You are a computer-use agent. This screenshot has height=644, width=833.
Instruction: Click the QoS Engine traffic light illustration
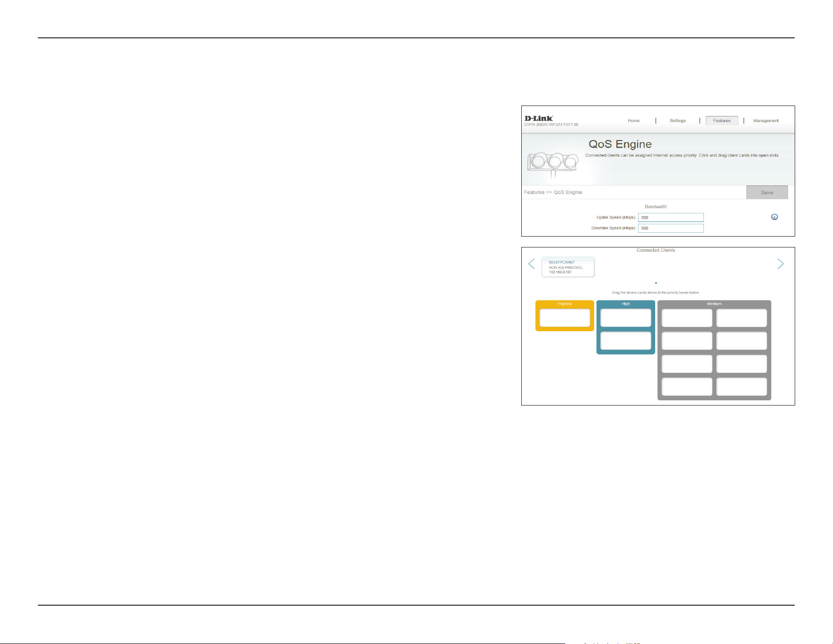(553, 165)
